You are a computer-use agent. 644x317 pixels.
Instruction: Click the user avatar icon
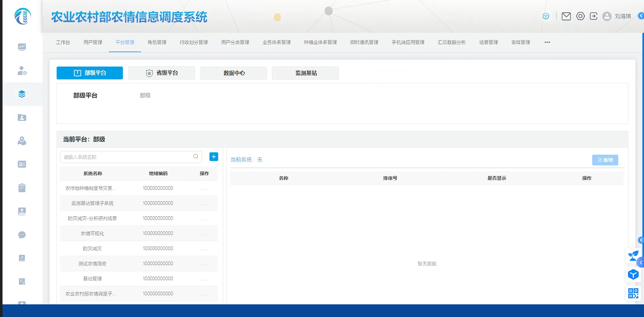click(607, 16)
